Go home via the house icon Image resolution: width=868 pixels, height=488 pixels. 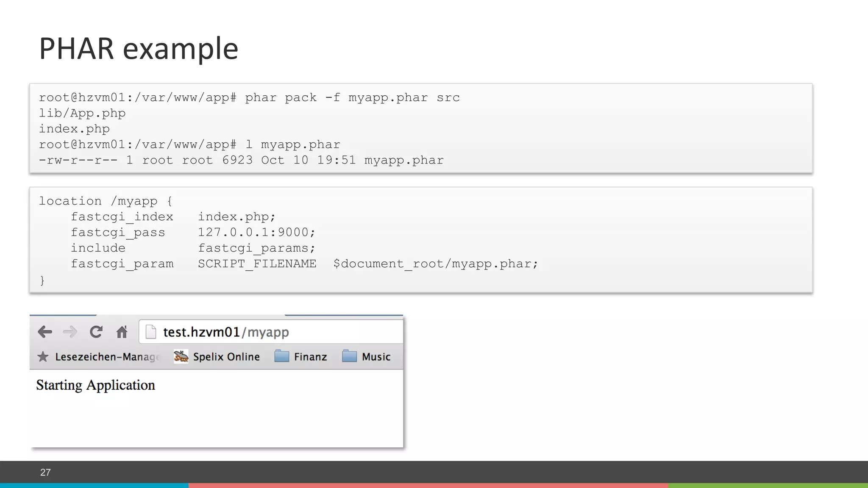point(122,332)
